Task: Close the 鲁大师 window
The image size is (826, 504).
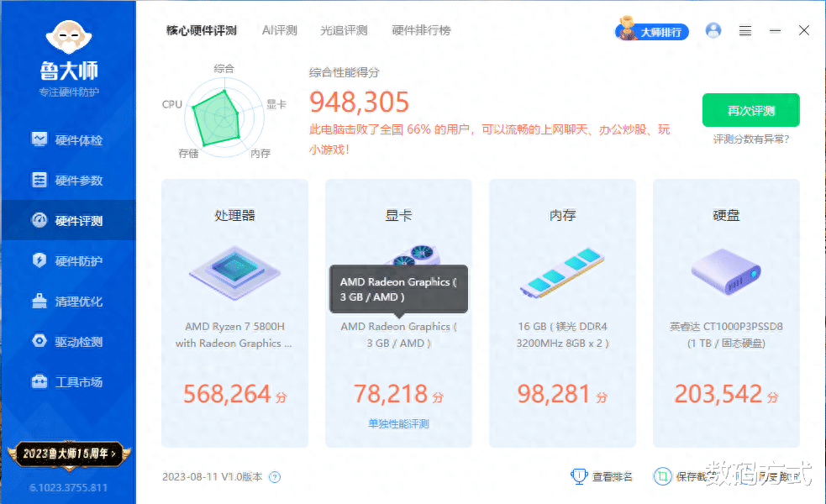Action: pos(804,30)
